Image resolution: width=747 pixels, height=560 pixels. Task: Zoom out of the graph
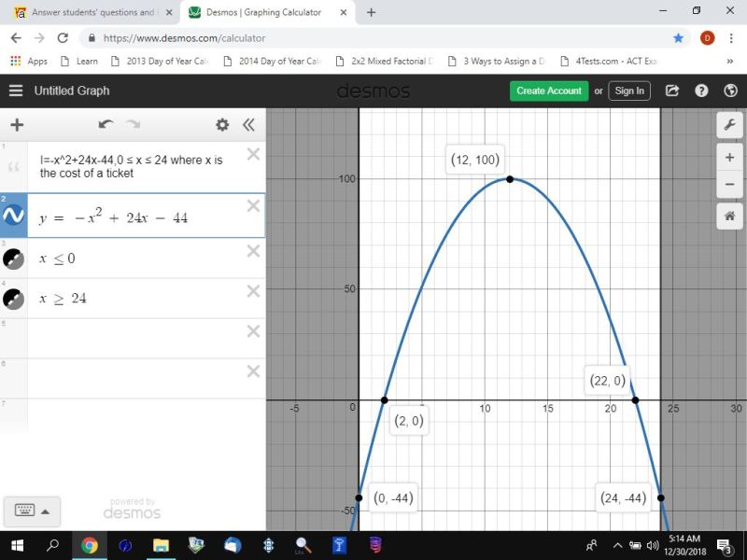729,184
